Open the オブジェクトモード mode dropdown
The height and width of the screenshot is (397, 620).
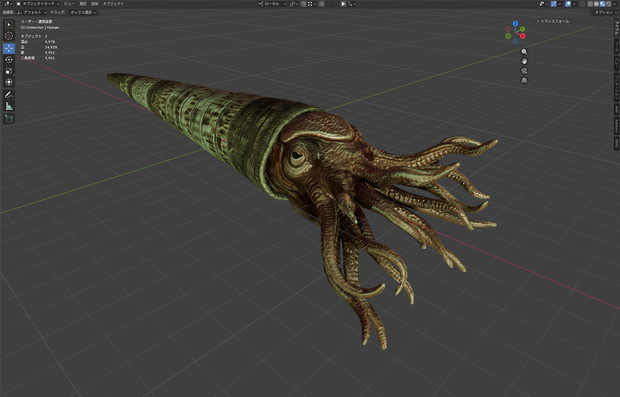point(38,4)
